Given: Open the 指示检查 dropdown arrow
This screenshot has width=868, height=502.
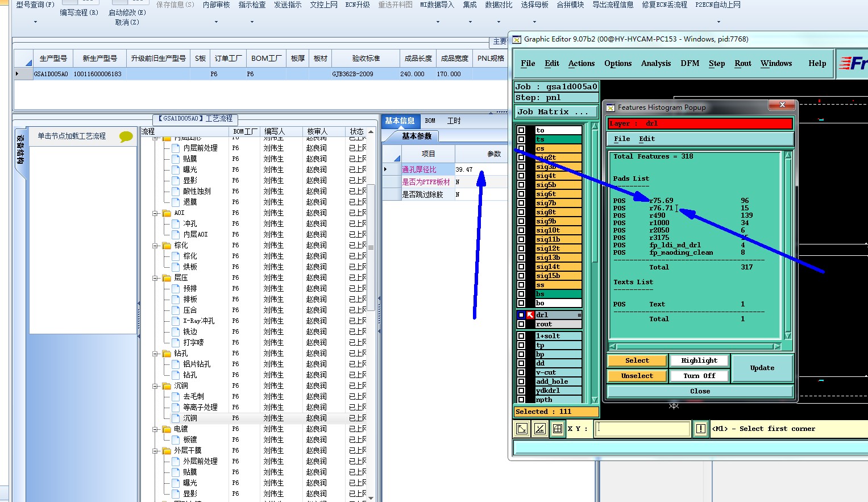Looking at the screenshot, I should (252, 22).
